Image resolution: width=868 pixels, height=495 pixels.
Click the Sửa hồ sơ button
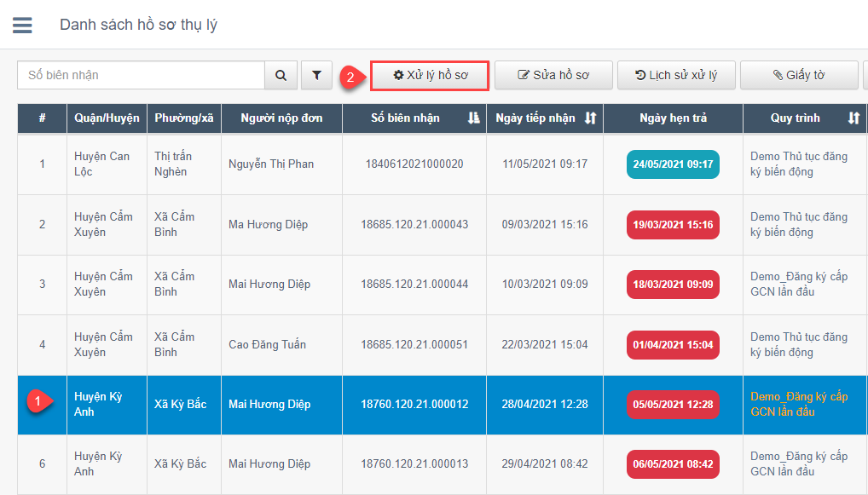[x=553, y=75]
